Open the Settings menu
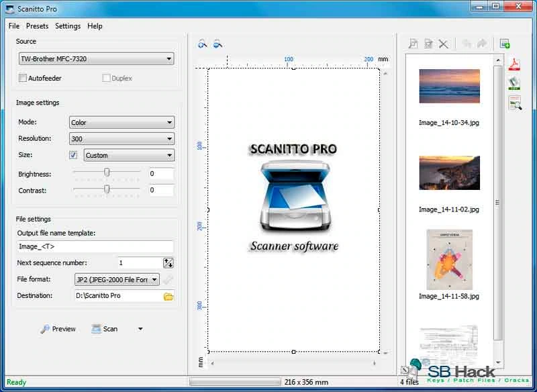Image resolution: width=537 pixels, height=392 pixels. (x=68, y=26)
